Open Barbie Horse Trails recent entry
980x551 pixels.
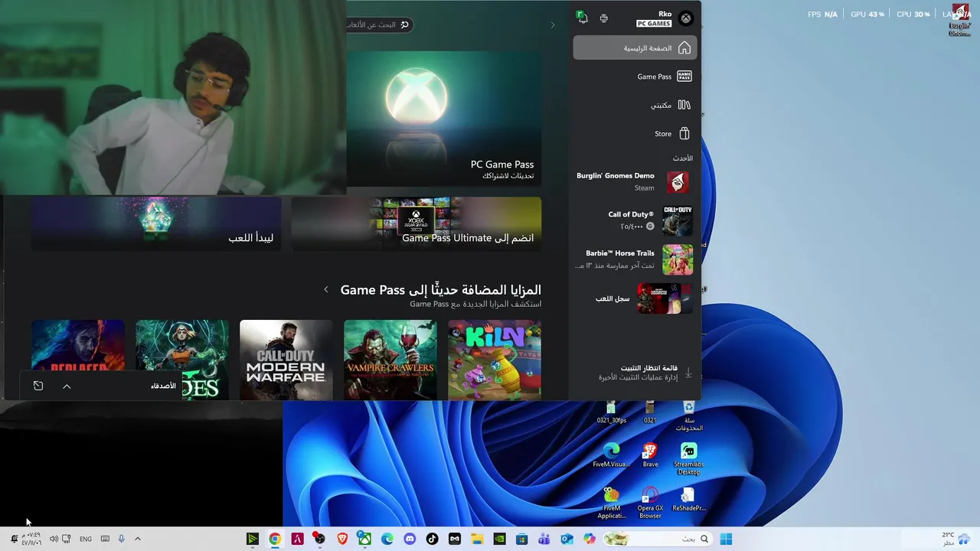635,259
